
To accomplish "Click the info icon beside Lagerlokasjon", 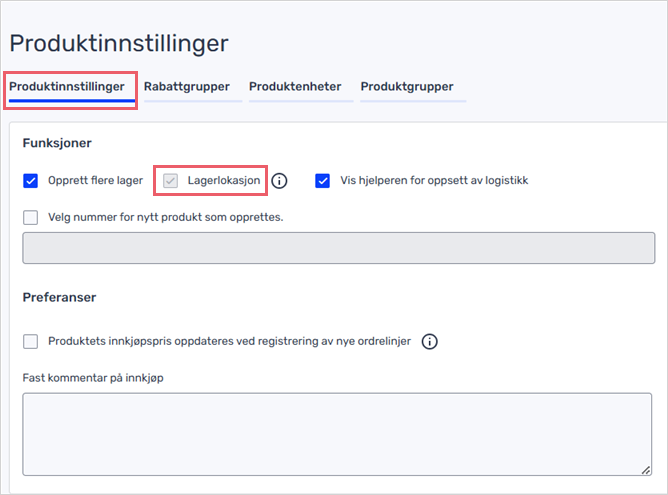I will pos(279,181).
